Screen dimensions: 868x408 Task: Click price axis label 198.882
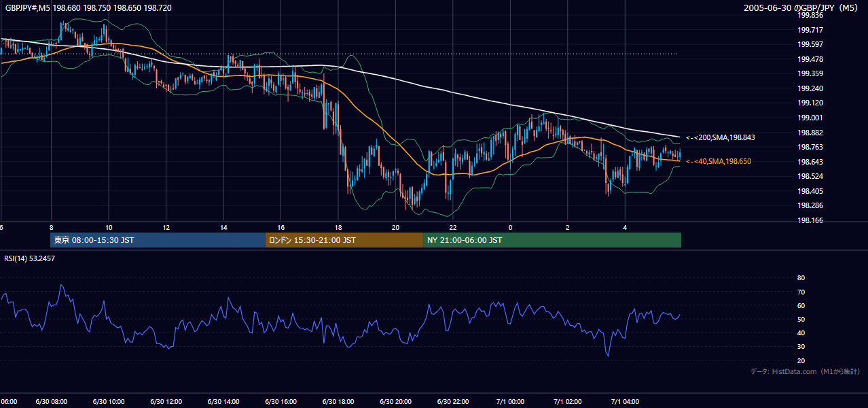(x=810, y=133)
